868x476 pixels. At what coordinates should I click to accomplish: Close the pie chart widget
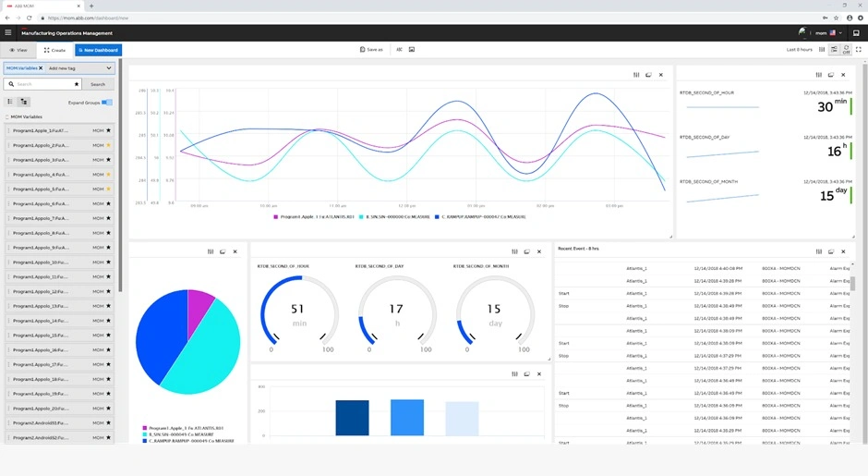[235, 251]
